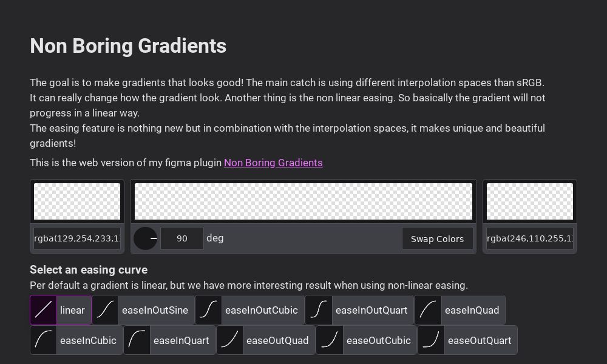
Task: Edit the rgba(246,110,255) color value field
Action: pyautogui.click(x=530, y=238)
